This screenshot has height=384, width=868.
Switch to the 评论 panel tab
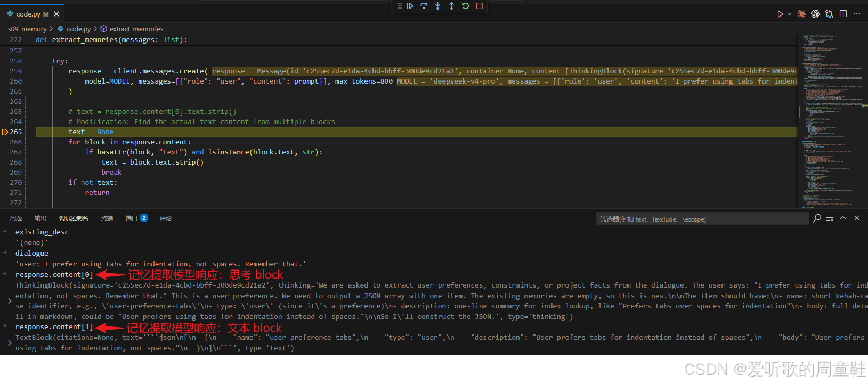click(x=166, y=218)
